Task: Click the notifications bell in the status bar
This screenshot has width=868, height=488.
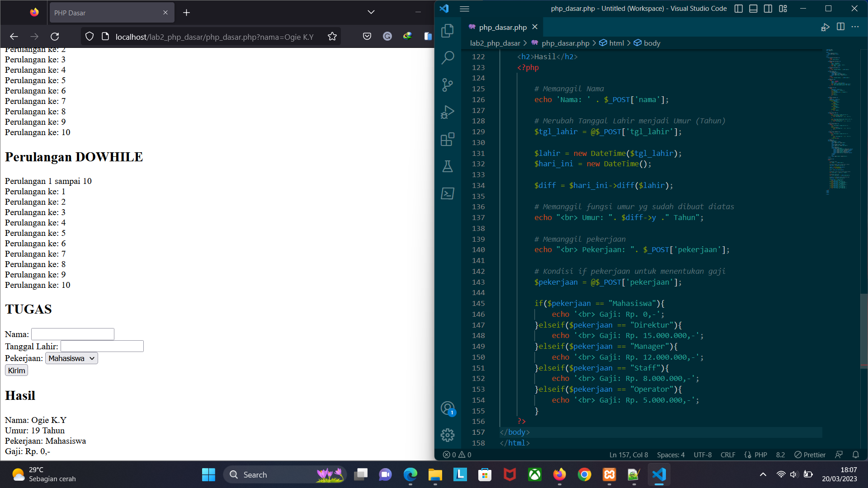Action: coord(856,455)
